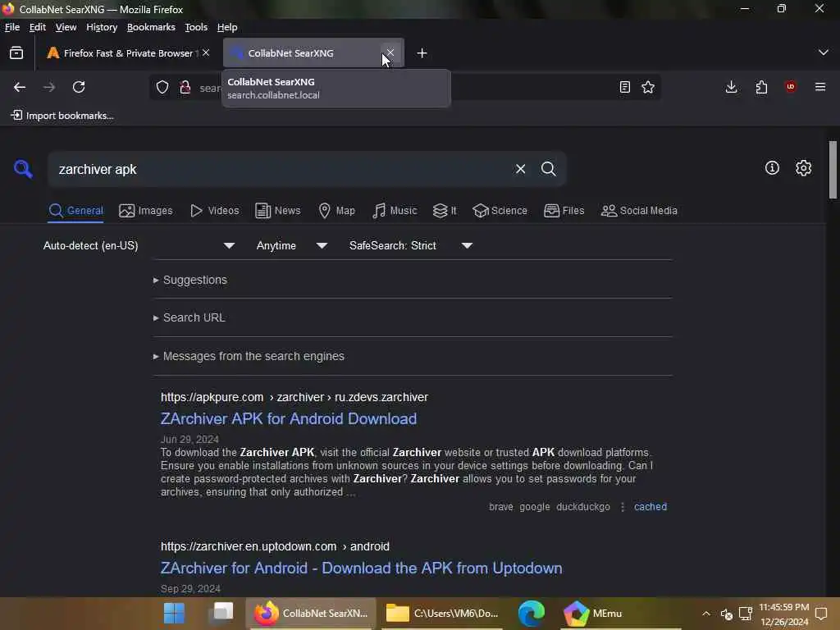Open the Help menu

pos(227,27)
